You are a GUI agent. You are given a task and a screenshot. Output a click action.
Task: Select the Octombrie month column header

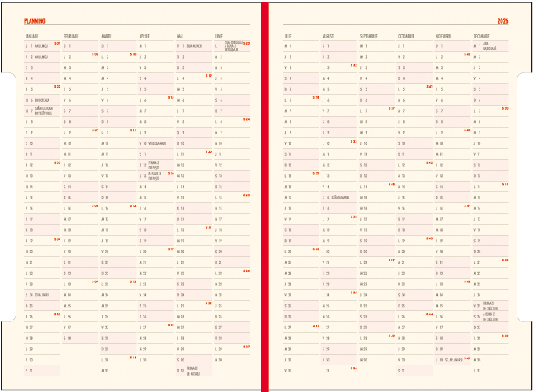[x=407, y=36]
